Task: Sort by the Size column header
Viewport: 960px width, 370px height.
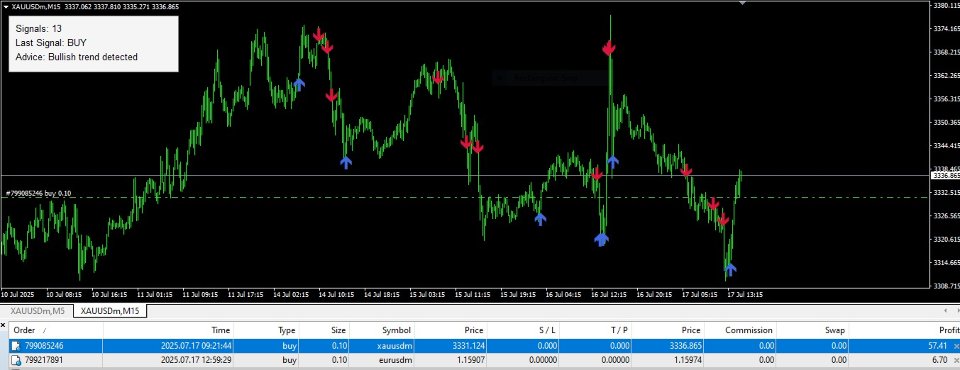Action: click(324, 330)
